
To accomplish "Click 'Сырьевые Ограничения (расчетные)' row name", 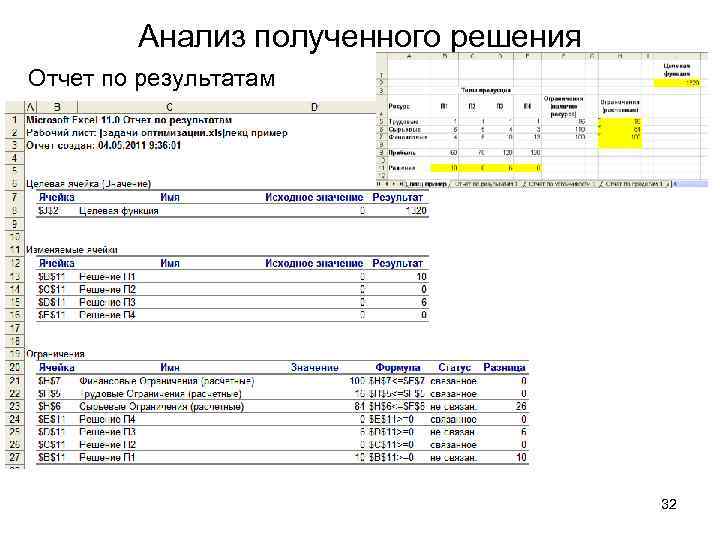I will pos(162,406).
